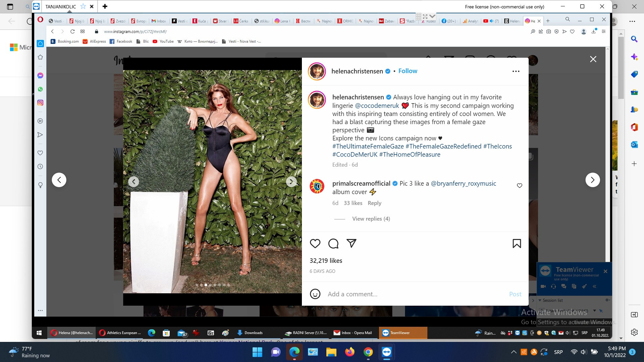Image resolution: width=644 pixels, height=362 pixels.
Task: Go to the next photo in the carousel
Action: pos(291,182)
